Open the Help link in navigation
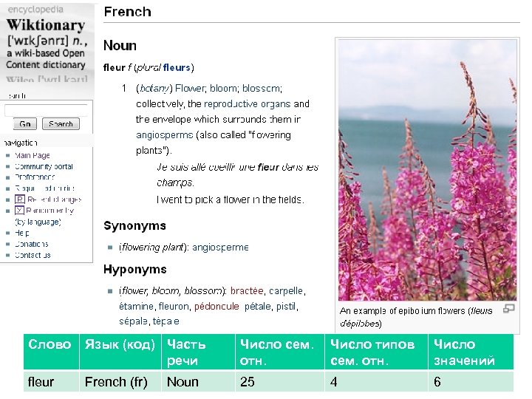Image resolution: width=532 pixels, height=399 pixels. (22, 233)
